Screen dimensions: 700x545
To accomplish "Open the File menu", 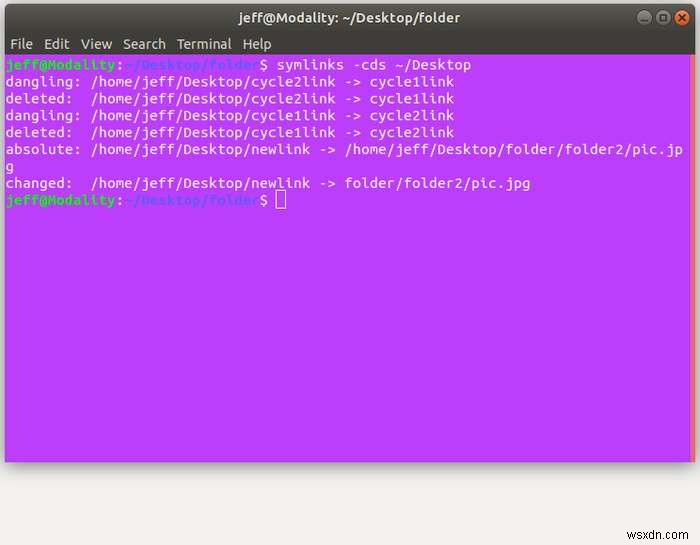I will (21, 44).
